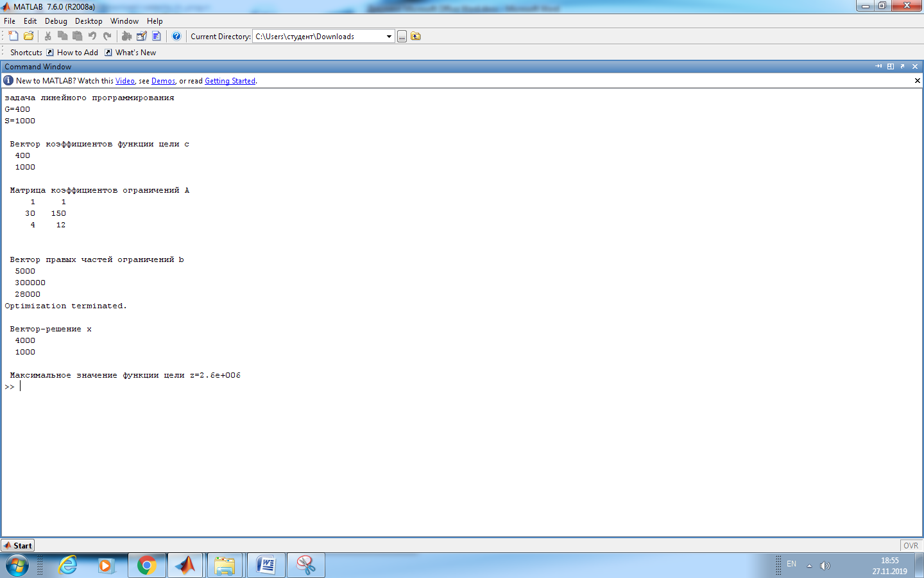Cut selection with the scissors icon
924x578 pixels.
click(47, 36)
